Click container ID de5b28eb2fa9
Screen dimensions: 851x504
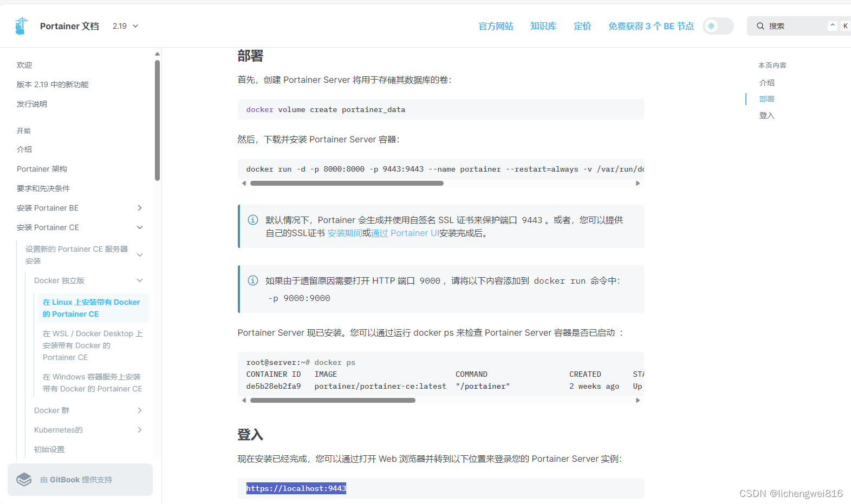pyautogui.click(x=274, y=386)
